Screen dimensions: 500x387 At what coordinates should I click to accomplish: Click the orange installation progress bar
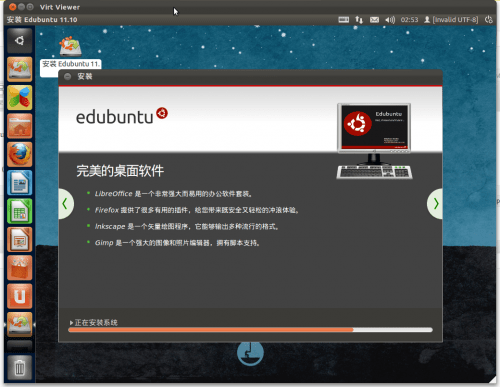click(250, 330)
